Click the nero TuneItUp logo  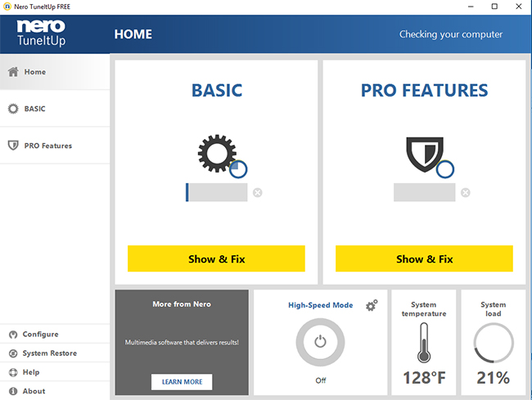pos(41,33)
